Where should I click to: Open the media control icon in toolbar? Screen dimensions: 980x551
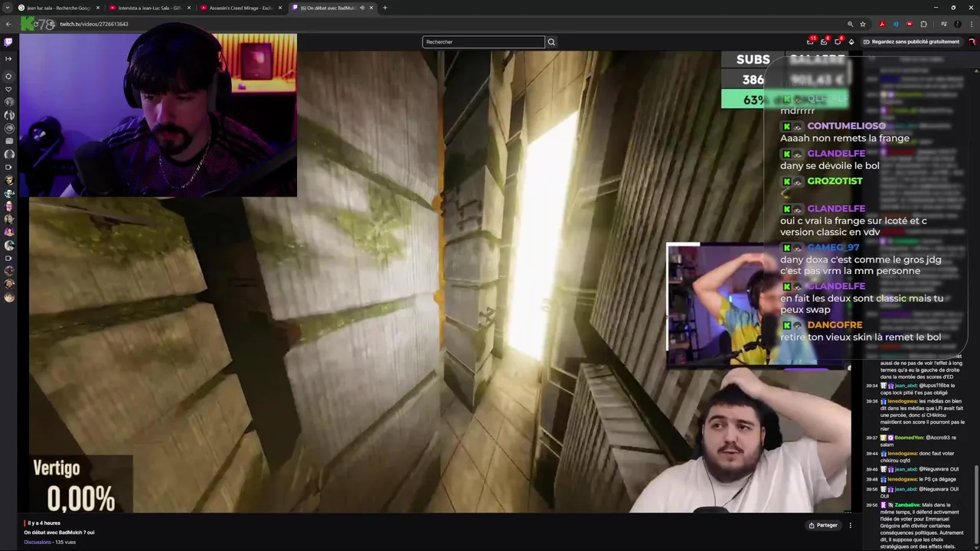(943, 24)
